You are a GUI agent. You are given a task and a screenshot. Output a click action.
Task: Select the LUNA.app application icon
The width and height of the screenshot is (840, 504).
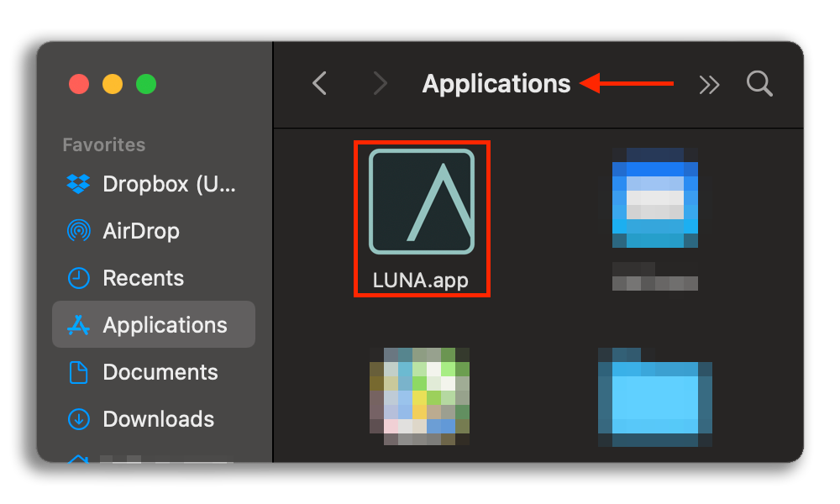tap(422, 202)
